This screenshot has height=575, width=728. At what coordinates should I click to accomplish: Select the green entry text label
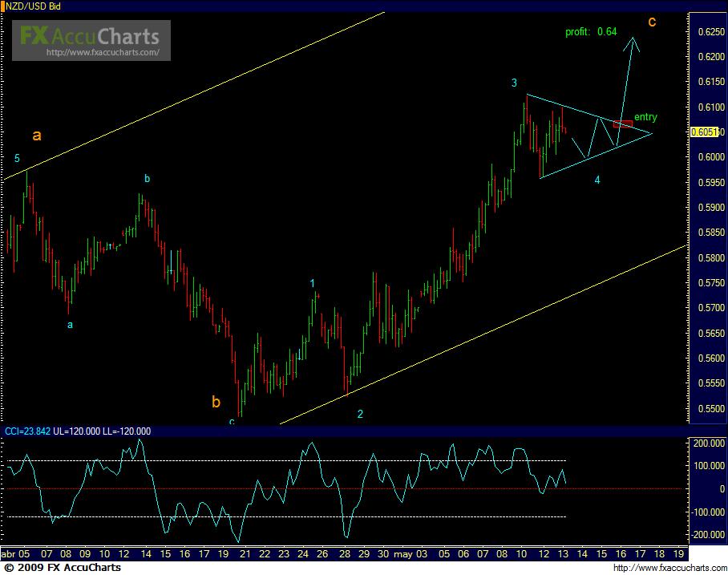coord(645,117)
